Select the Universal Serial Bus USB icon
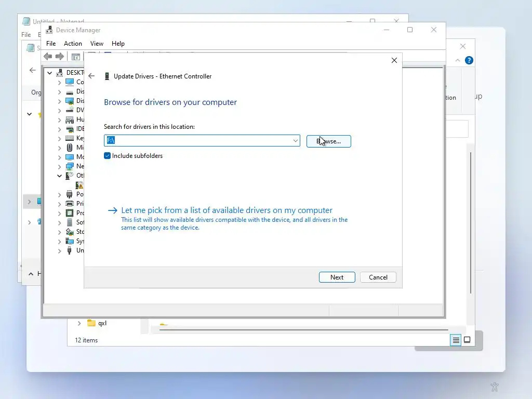532x399 pixels. coord(70,250)
